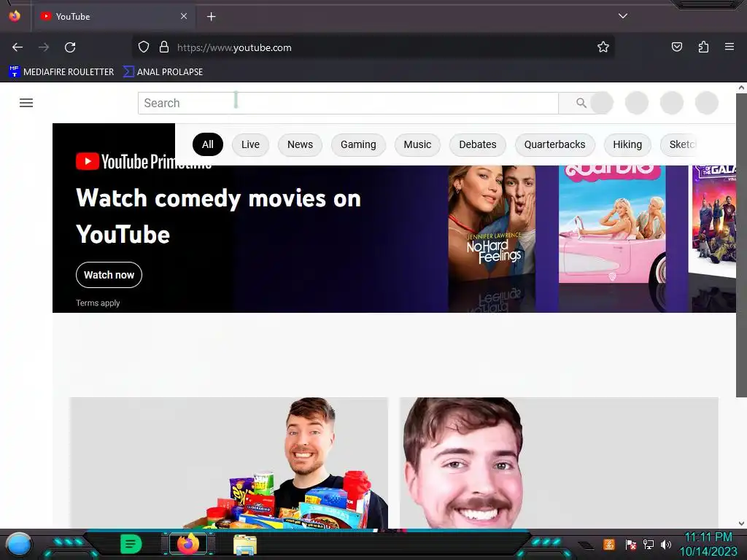Select the Hiking filter chip
Screen dimensions: 747x560
point(627,144)
